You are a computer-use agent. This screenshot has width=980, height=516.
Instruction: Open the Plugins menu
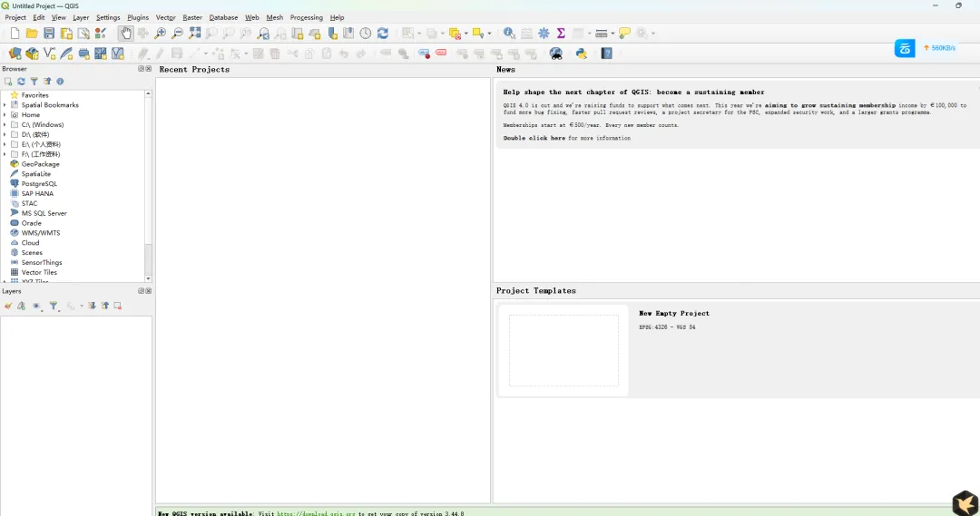(138, 17)
